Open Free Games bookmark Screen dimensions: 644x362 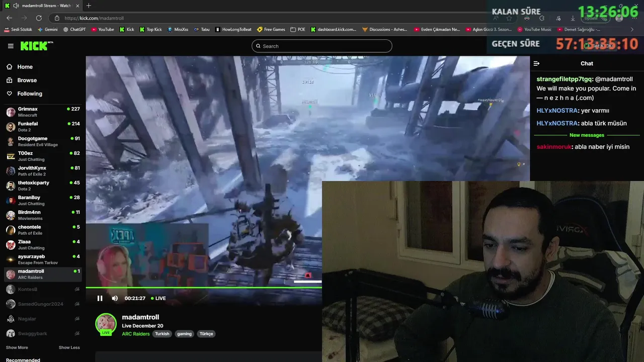point(271,30)
